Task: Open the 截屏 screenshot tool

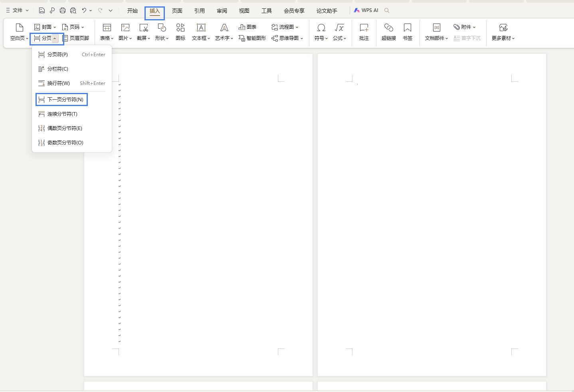Action: 144,32
